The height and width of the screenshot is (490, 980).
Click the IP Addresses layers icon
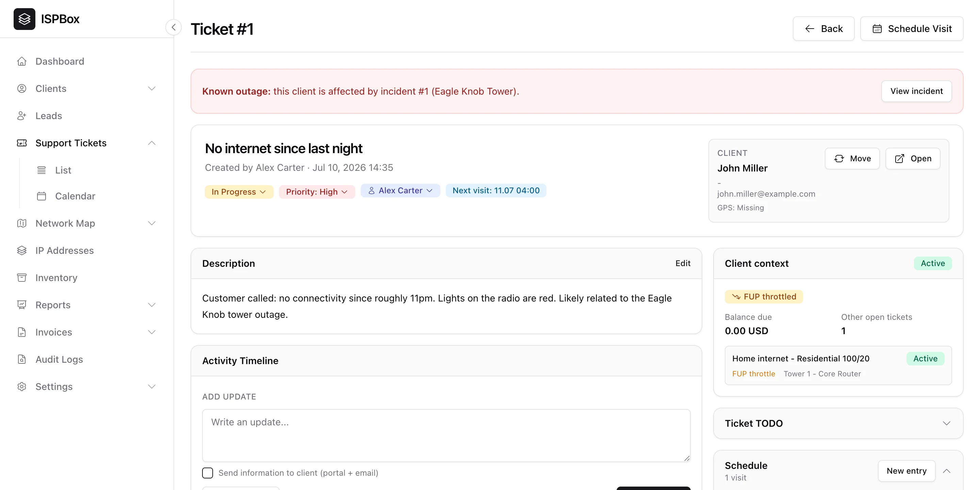coord(22,250)
